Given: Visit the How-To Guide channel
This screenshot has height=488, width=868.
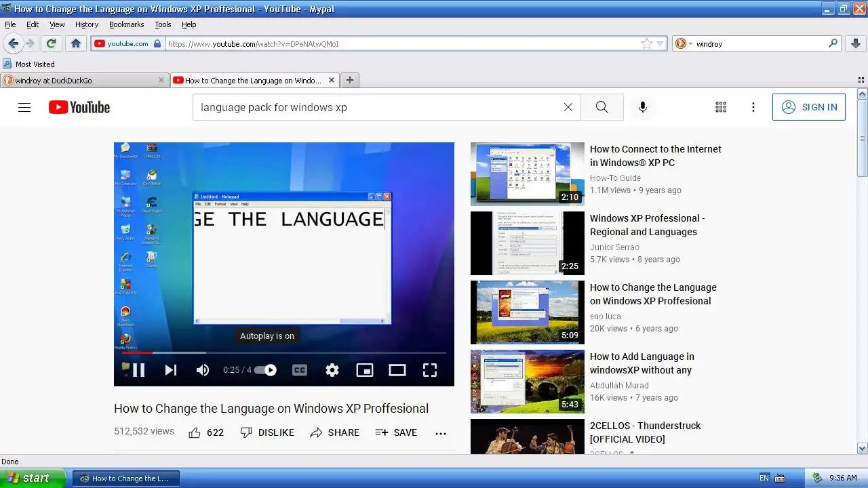Looking at the screenshot, I should pyautogui.click(x=615, y=178).
